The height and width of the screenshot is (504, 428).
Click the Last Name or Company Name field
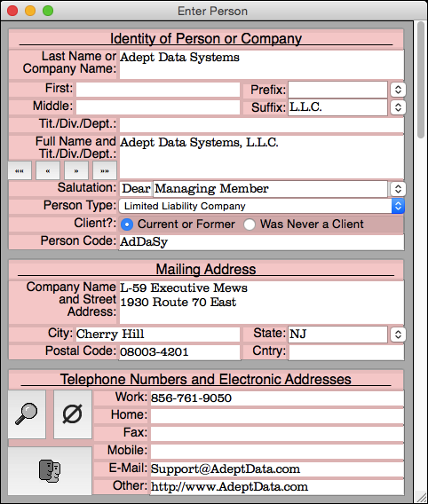(x=261, y=64)
